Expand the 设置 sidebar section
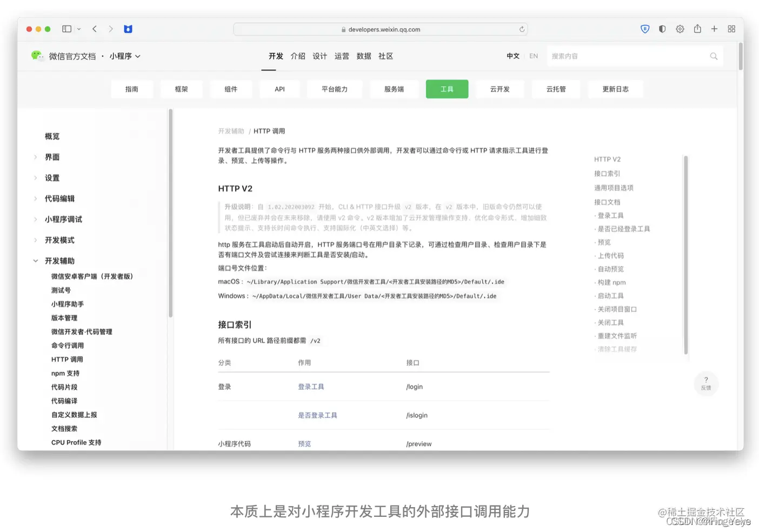759x532 pixels. point(52,178)
